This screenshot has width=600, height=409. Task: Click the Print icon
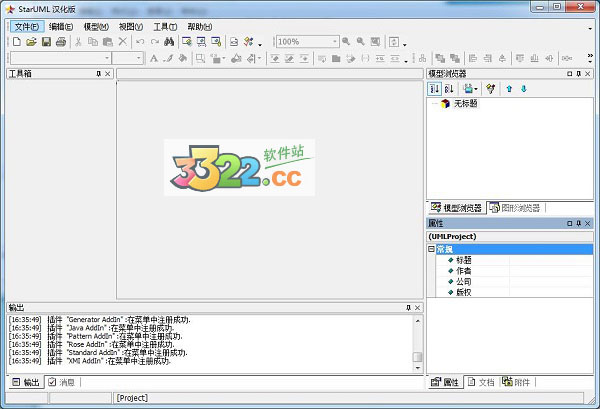[61, 42]
